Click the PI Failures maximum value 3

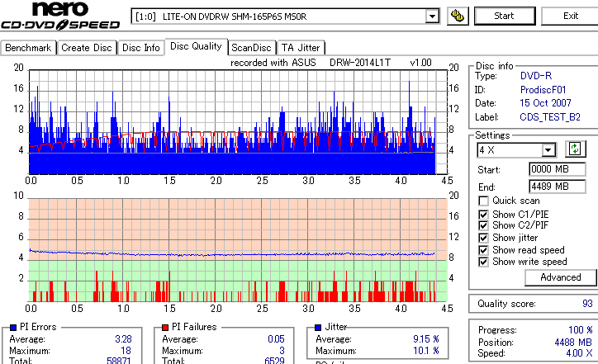[x=282, y=351]
